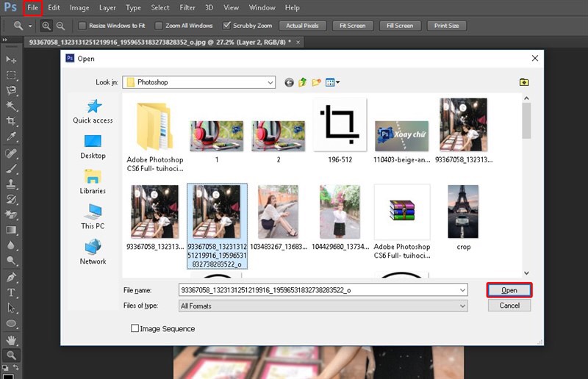The height and width of the screenshot is (379, 588).
Task: Select the Lasso tool
Action: 11,90
